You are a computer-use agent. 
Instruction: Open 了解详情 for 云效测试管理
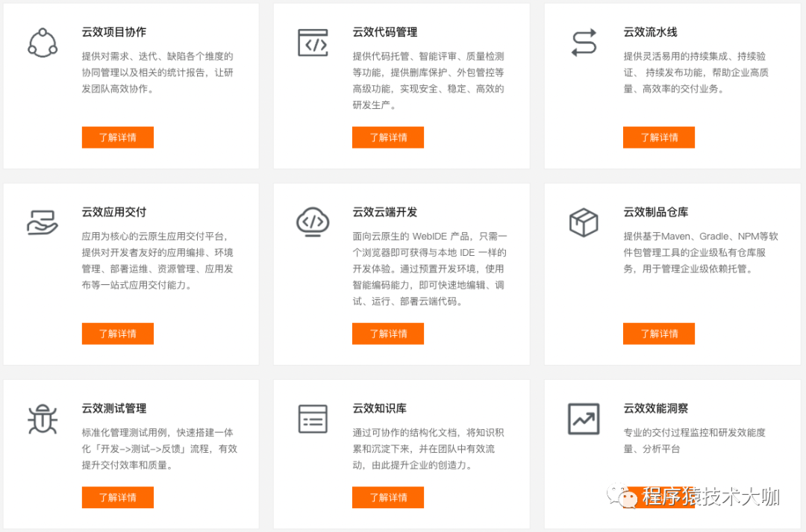pyautogui.click(x=118, y=497)
